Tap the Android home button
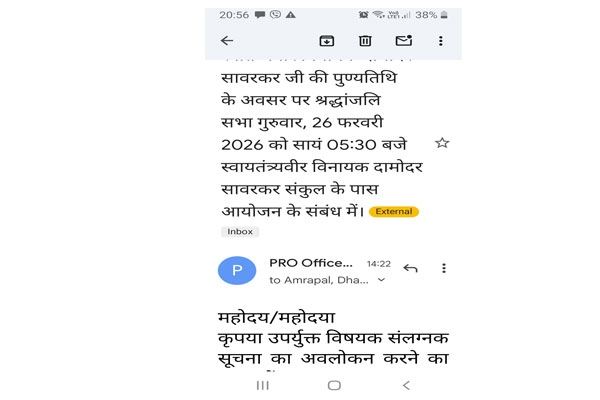600x400 pixels. [x=334, y=385]
